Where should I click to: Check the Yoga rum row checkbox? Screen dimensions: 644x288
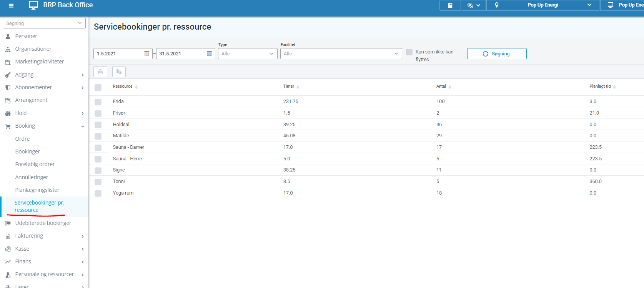coord(98,193)
